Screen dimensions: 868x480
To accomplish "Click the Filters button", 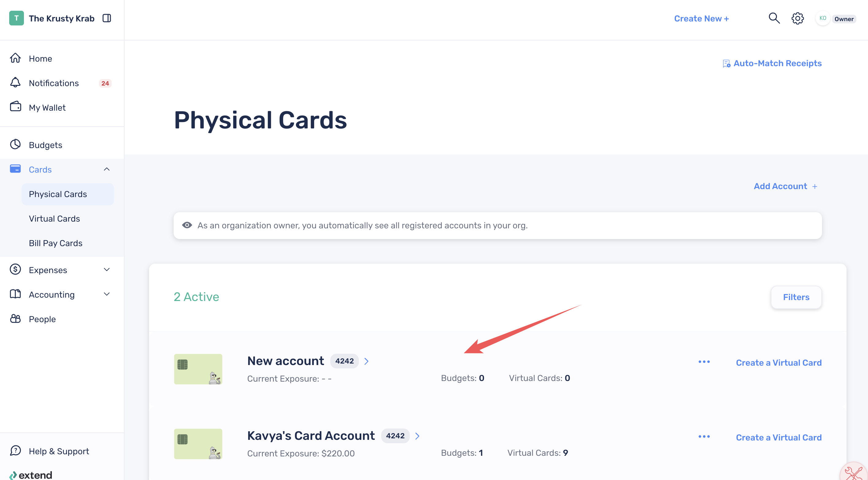I will tap(796, 297).
